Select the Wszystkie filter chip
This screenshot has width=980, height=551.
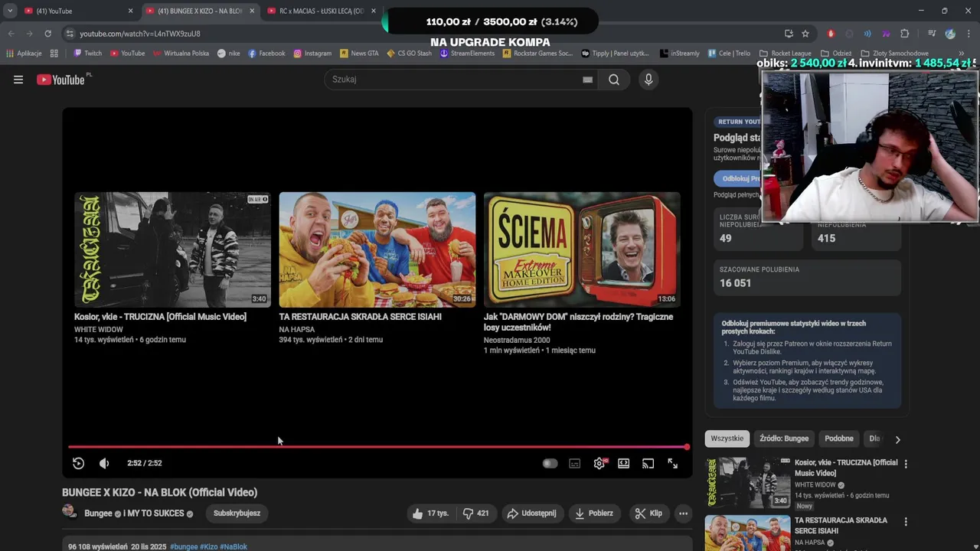coord(727,439)
